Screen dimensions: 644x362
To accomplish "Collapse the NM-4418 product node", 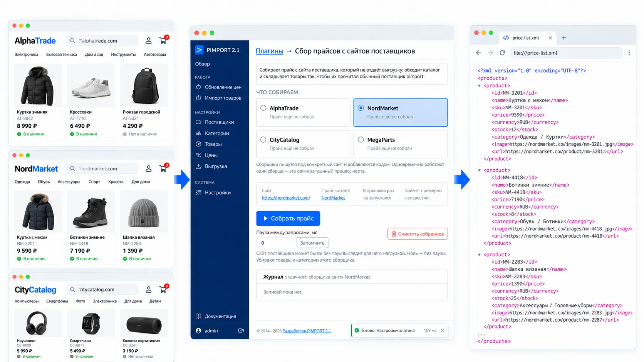I will (x=480, y=170).
